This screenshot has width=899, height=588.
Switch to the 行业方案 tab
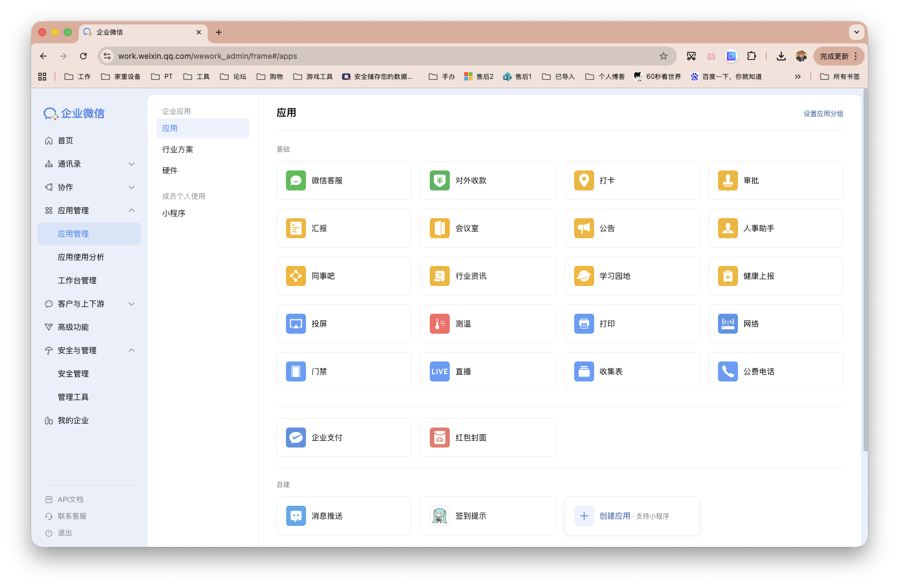tap(179, 149)
